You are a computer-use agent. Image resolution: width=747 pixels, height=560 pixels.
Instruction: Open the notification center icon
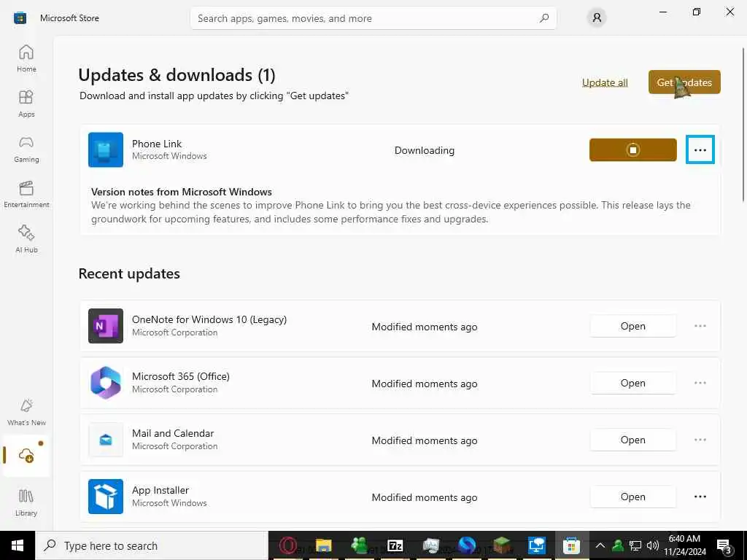click(724, 545)
